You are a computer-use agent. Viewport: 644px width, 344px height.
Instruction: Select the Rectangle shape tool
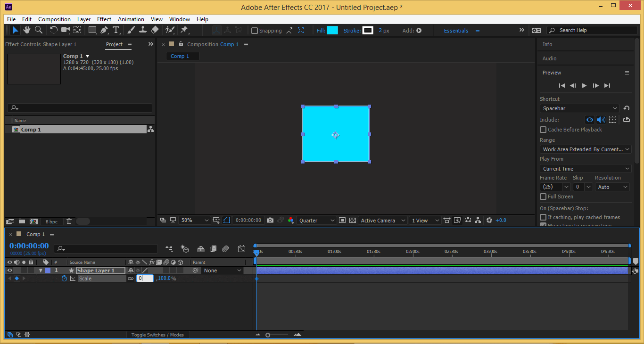tap(92, 30)
